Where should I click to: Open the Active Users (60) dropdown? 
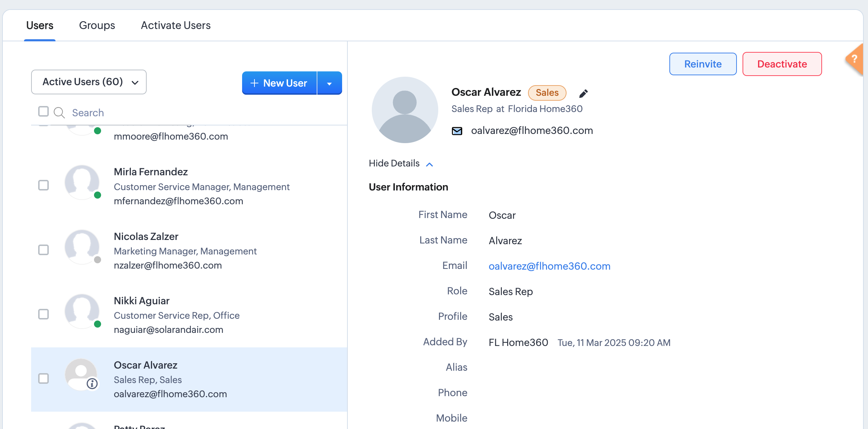pyautogui.click(x=89, y=82)
